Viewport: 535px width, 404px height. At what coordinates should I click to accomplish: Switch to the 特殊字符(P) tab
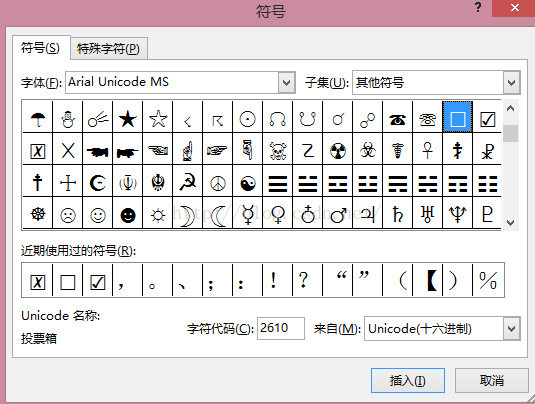pyautogui.click(x=109, y=48)
